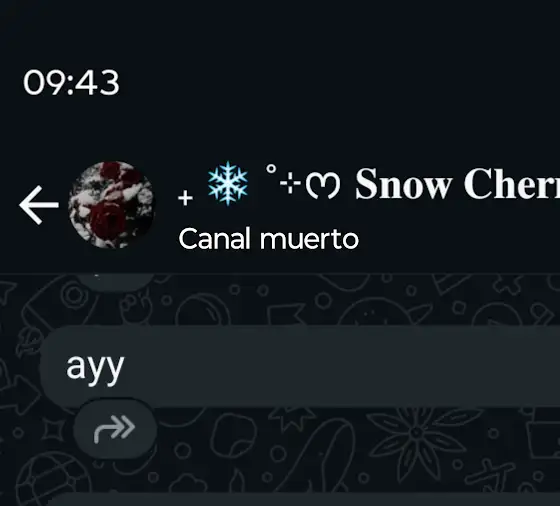Click the 09:43 status bar clock
Viewport: 560px width, 506px height.
[x=71, y=83]
